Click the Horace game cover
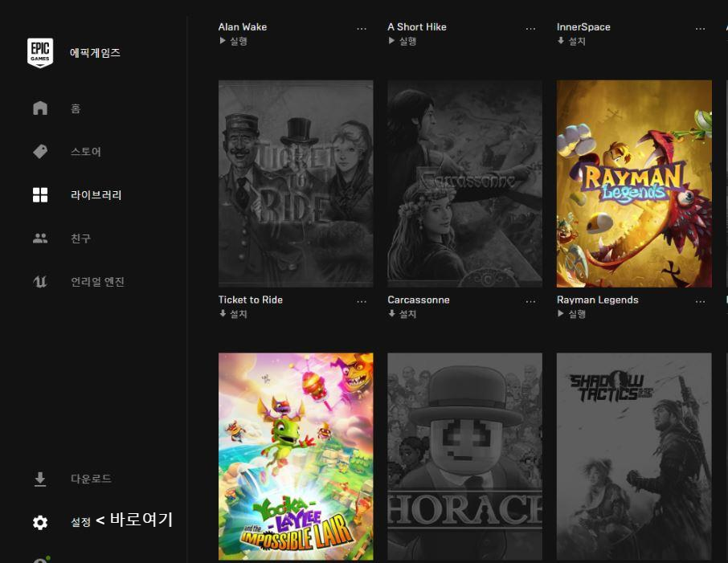 464,456
